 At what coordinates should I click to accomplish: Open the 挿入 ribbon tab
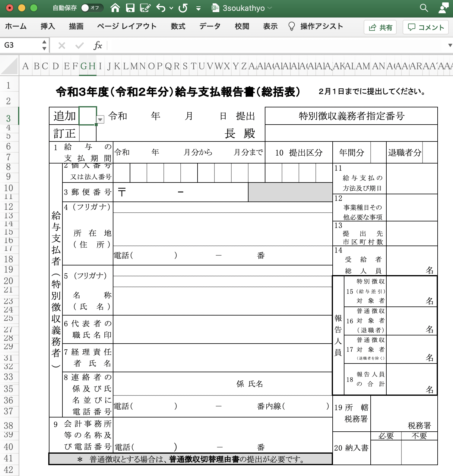click(x=48, y=26)
